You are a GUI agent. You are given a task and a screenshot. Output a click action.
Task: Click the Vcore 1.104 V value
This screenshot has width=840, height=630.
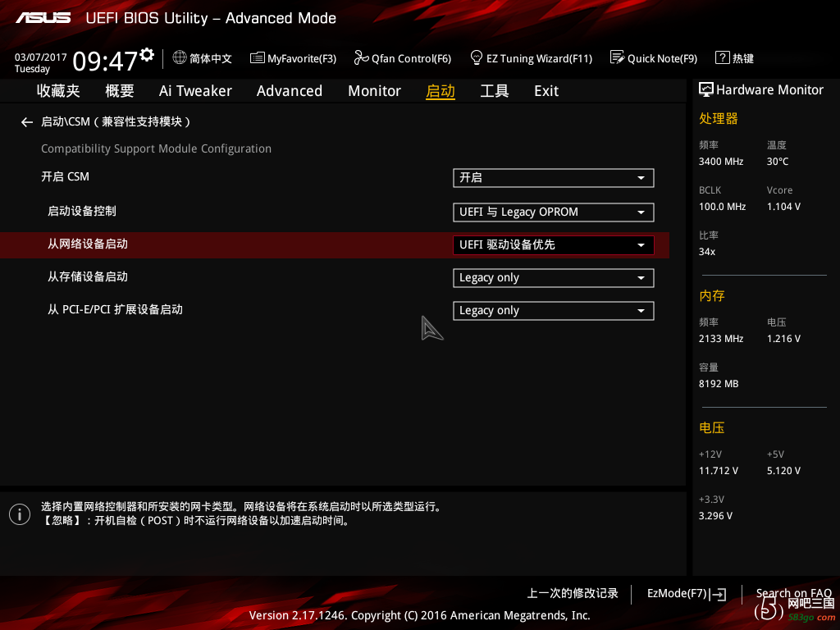click(783, 207)
